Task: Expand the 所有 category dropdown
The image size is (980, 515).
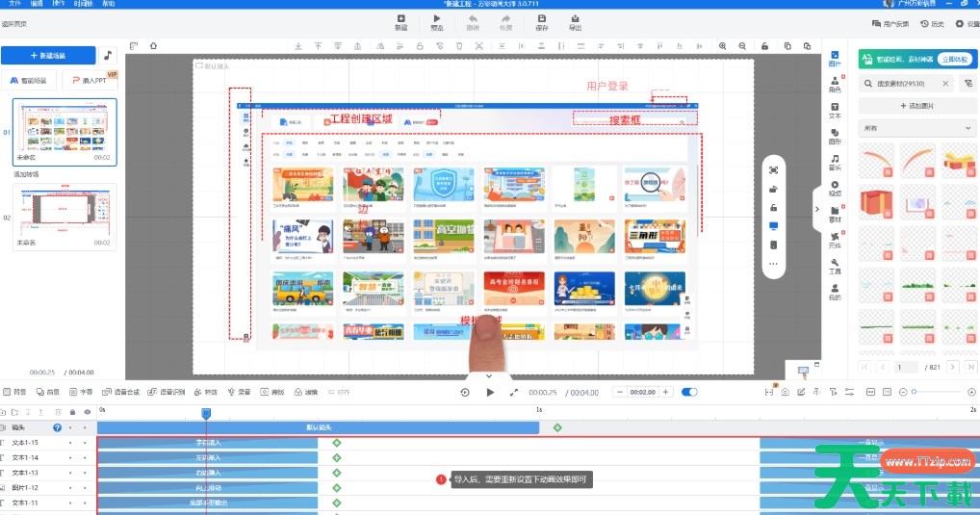Action: pos(916,128)
